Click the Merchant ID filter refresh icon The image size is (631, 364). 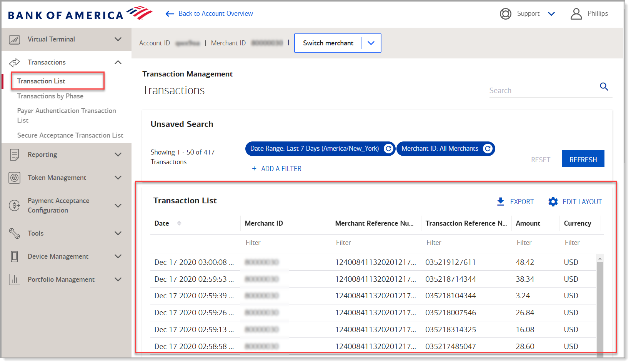point(488,149)
